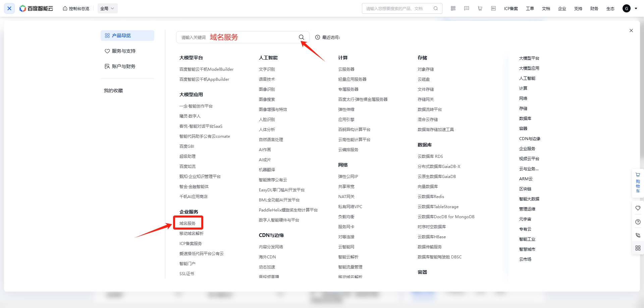Open 负载均衡 link

pos(346,217)
